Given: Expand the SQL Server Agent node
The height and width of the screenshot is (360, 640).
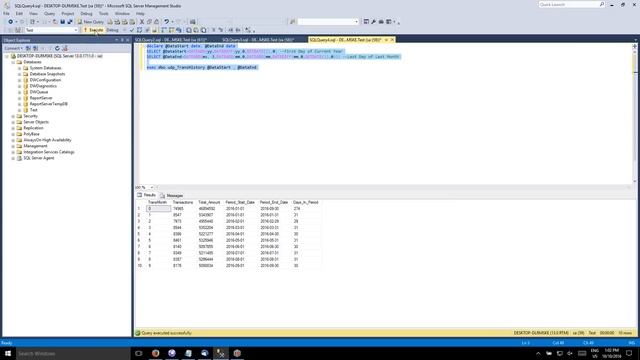Looking at the screenshot, I should coord(13,158).
